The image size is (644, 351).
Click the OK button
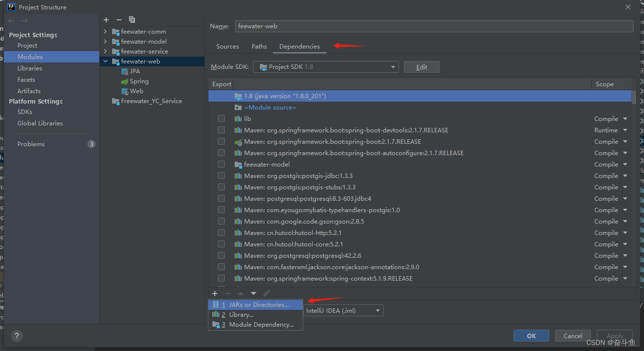[x=531, y=336]
